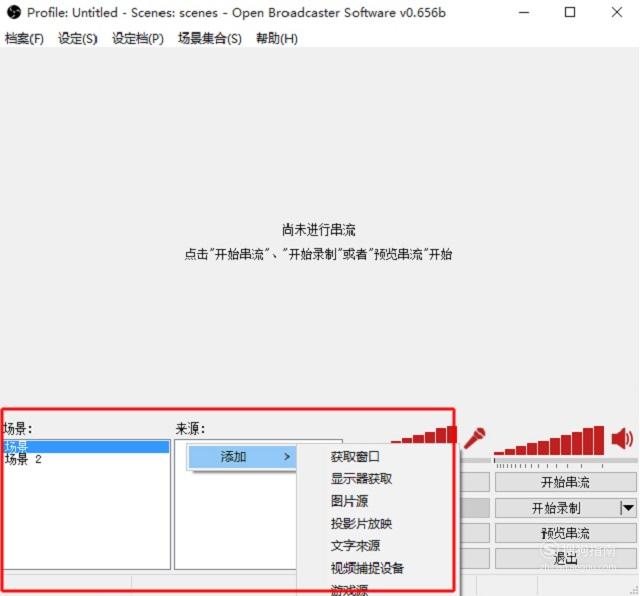Open the 档案(F) menu
The image size is (640, 596).
(x=24, y=38)
